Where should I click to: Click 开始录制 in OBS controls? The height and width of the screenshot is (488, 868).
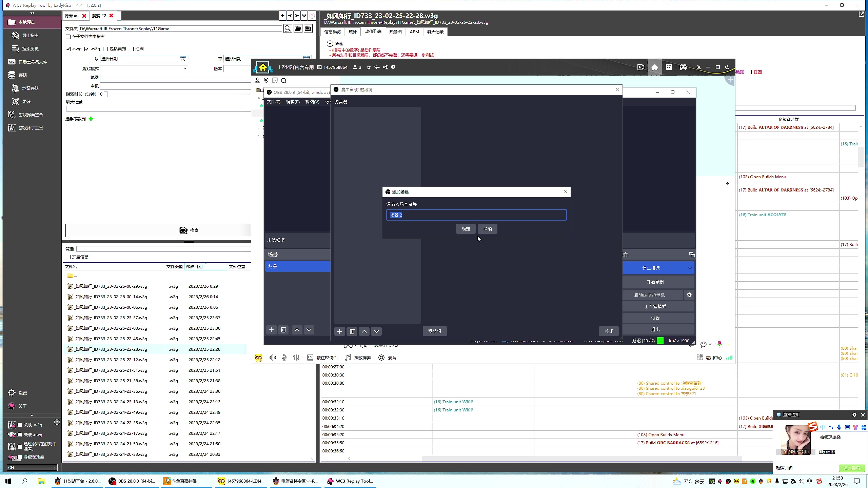point(655,282)
